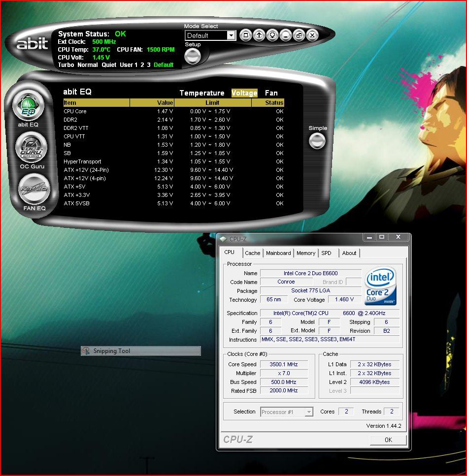Click the square icon button in abit toolbar
This screenshot has width=467, height=476.
tap(245, 35)
